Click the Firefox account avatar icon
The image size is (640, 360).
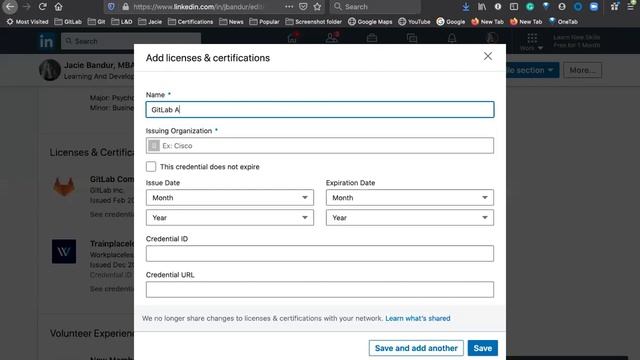(562, 7)
